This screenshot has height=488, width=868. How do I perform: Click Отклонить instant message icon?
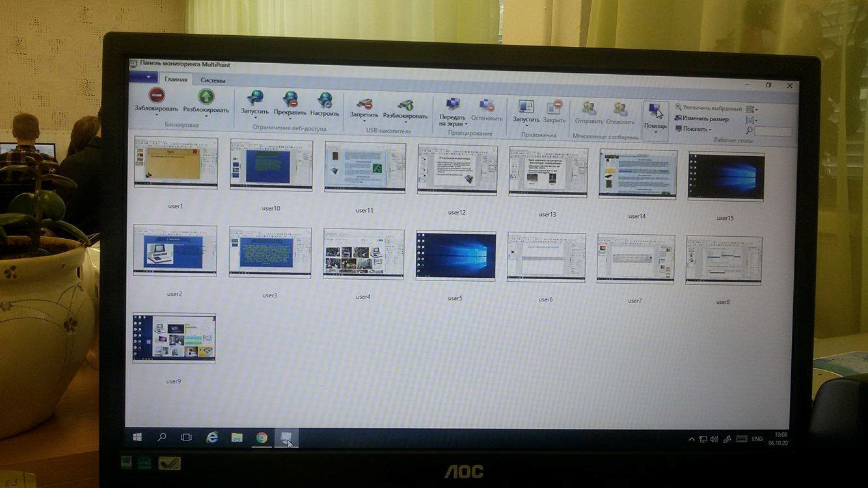pos(620,109)
